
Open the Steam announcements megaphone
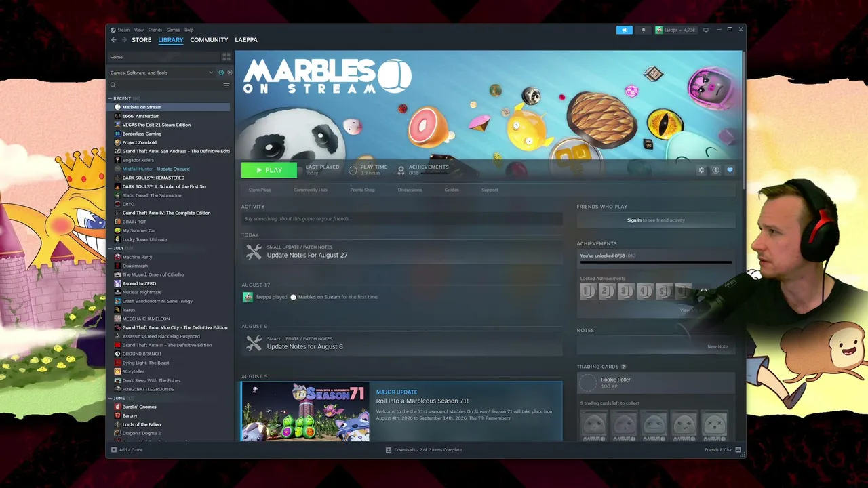624,30
